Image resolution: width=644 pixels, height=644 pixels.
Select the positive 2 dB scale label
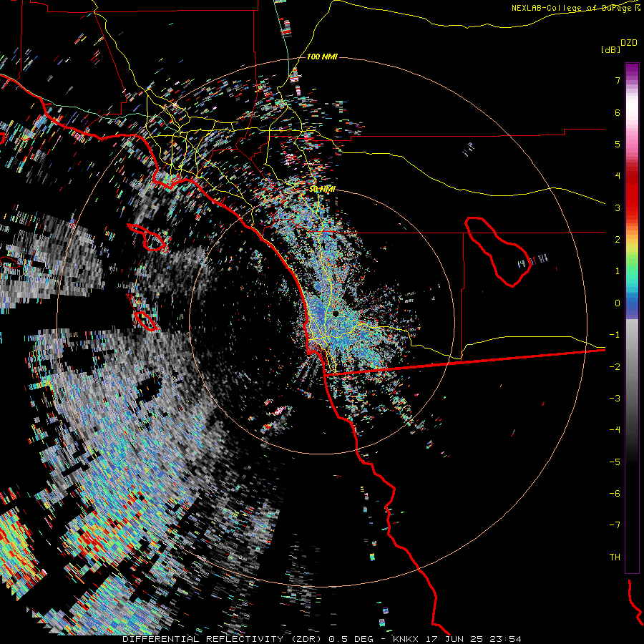click(618, 240)
